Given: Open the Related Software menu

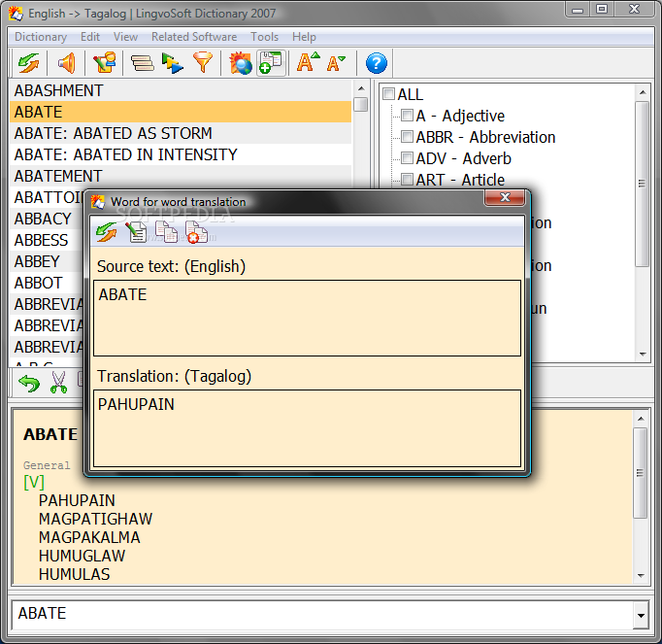Looking at the screenshot, I should (194, 37).
